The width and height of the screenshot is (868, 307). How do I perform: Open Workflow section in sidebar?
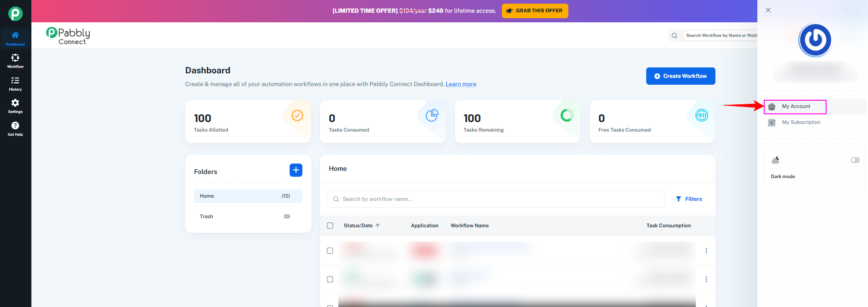click(x=15, y=61)
